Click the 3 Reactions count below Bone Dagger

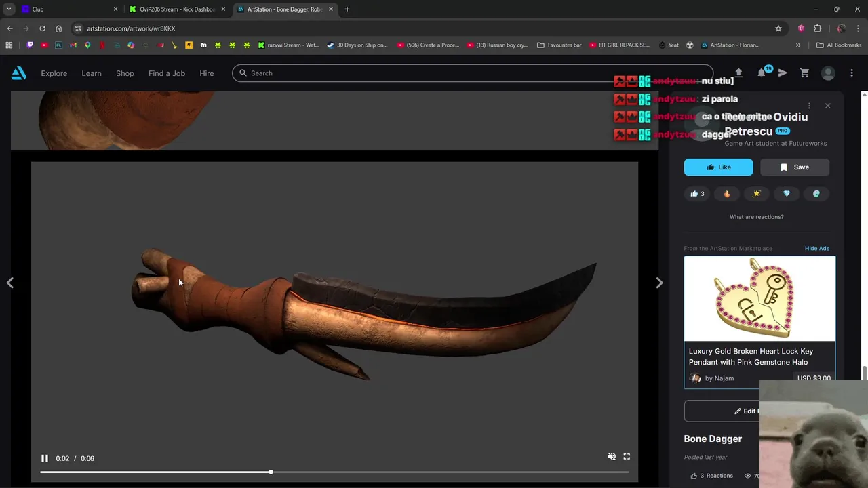click(711, 476)
